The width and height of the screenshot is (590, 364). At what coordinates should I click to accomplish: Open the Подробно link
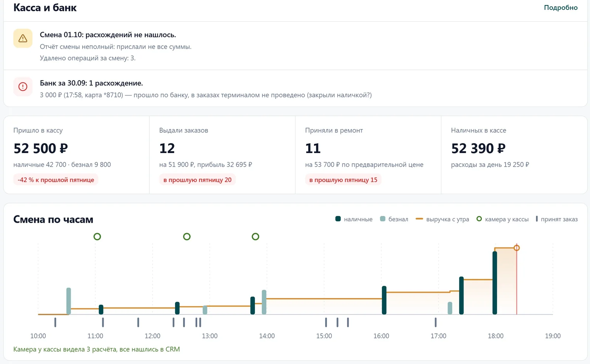[x=560, y=7]
